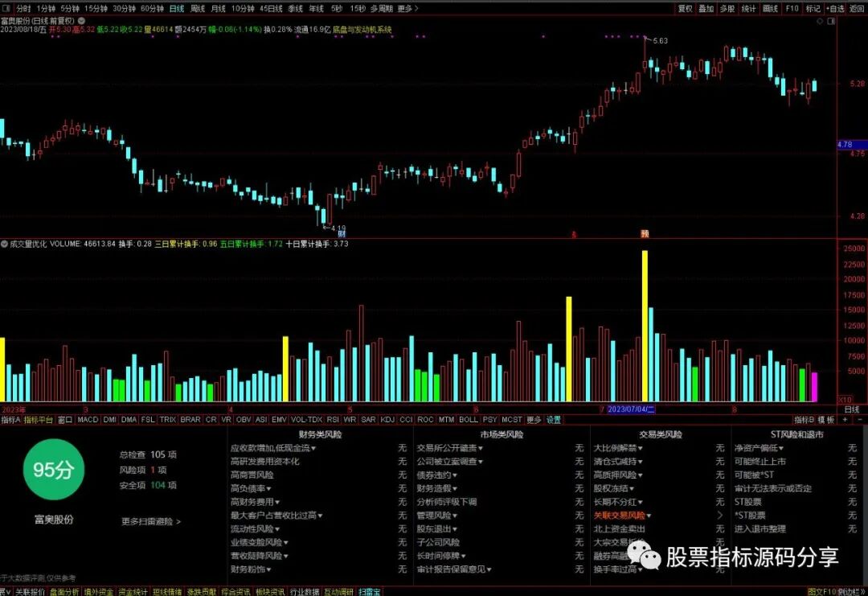Select the 45日线 period
The height and width of the screenshot is (596, 868).
coord(271,8)
